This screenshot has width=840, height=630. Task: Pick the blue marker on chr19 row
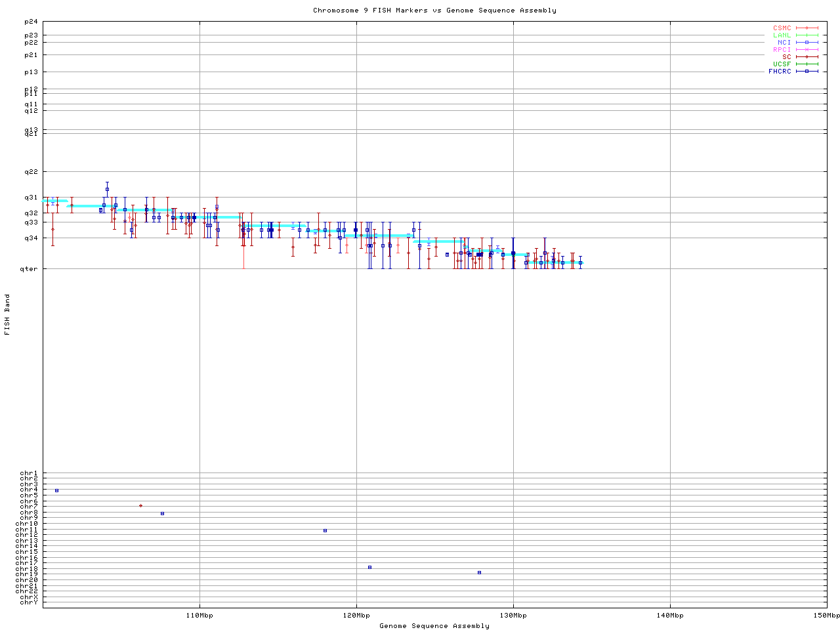479,572
